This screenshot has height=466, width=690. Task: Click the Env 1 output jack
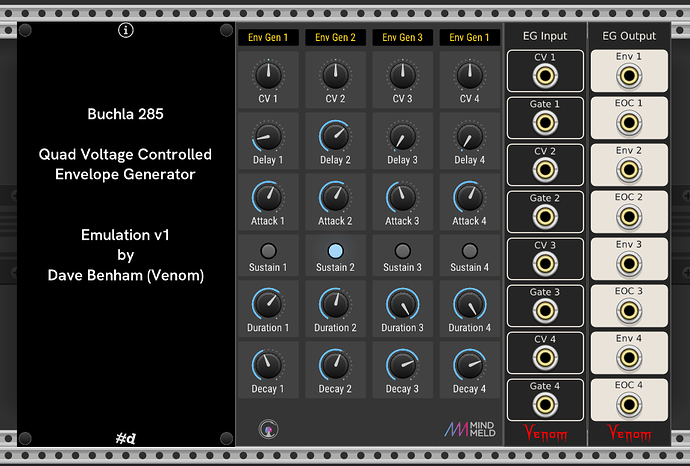pos(629,76)
